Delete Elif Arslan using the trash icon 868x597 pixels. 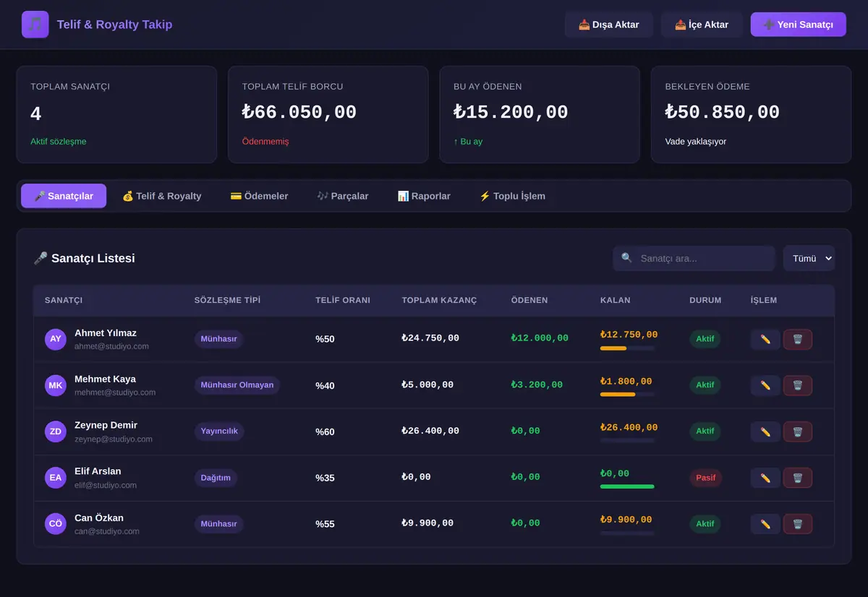click(798, 478)
